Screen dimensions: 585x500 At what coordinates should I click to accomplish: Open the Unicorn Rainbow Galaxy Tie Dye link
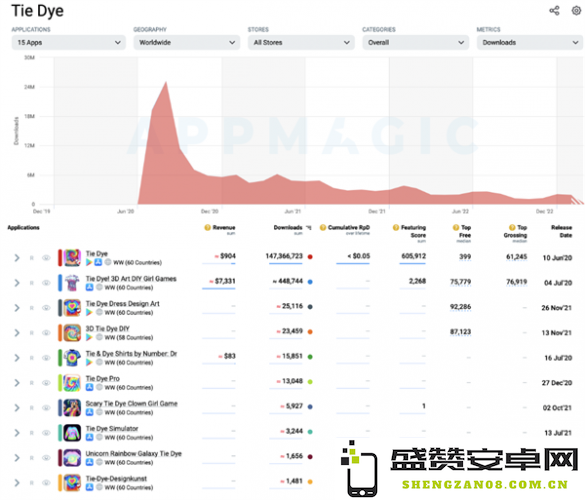tap(134, 453)
